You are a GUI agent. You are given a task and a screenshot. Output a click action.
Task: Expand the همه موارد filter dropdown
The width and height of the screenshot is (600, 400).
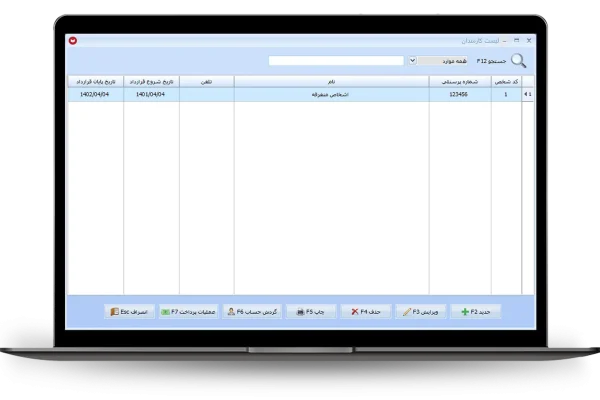click(x=412, y=60)
